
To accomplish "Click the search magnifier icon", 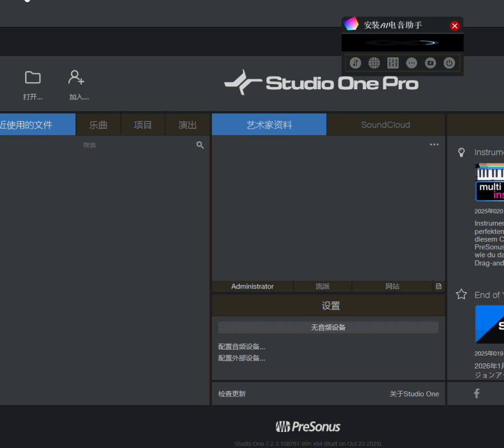I will [x=200, y=145].
